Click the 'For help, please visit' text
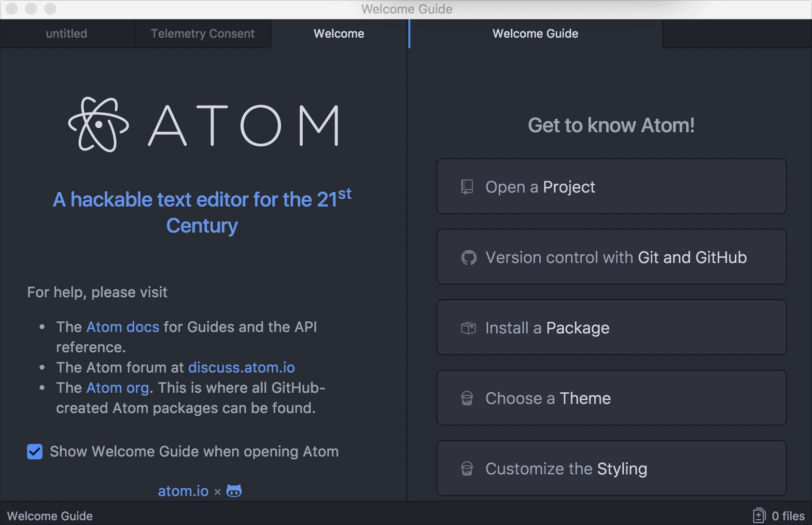 tap(97, 292)
